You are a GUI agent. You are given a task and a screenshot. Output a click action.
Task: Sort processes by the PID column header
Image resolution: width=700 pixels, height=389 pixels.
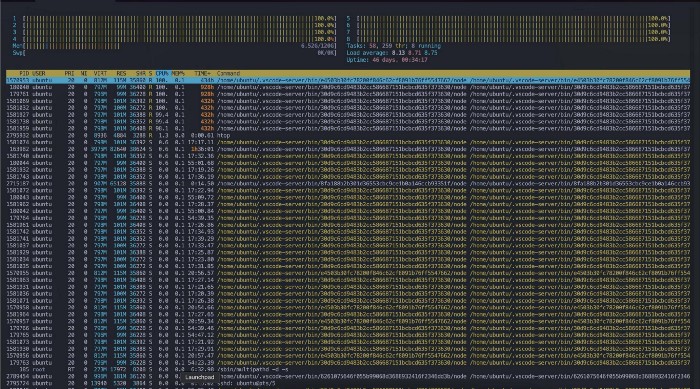click(x=24, y=73)
